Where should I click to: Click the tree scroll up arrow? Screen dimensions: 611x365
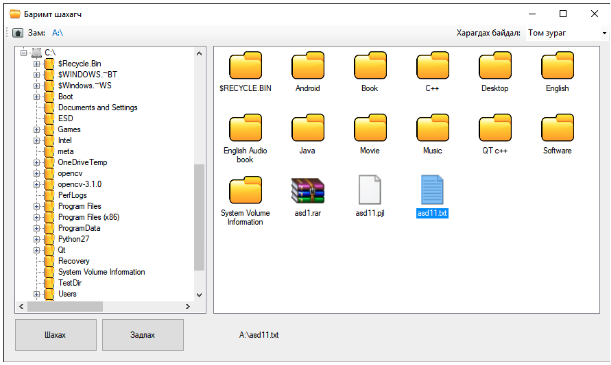pyautogui.click(x=199, y=53)
